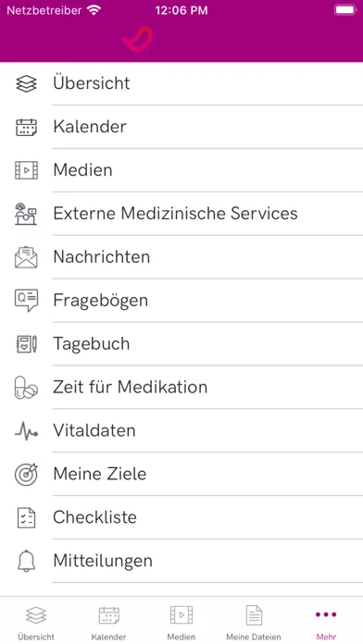Open the Fragebögen menu entry
This screenshot has height=644, width=363.
tap(181, 300)
